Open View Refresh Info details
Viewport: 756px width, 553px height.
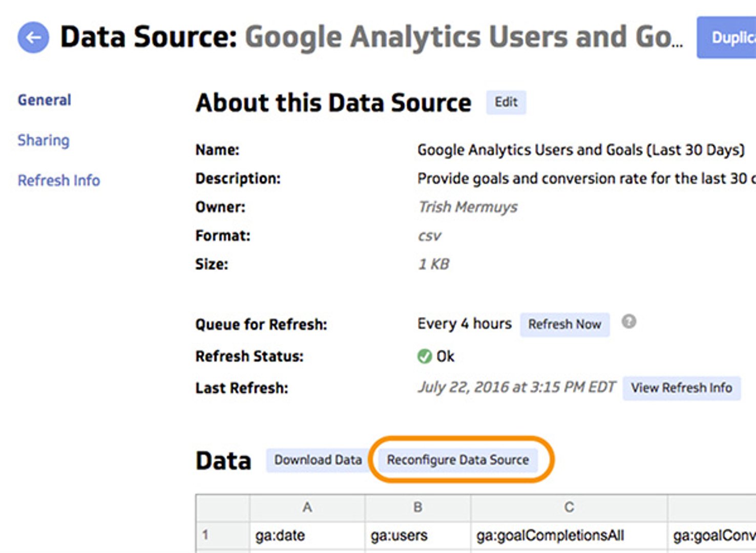tap(682, 388)
